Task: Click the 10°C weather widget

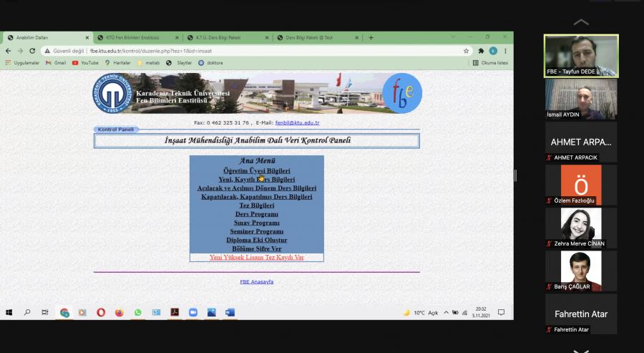Action: 421,313
